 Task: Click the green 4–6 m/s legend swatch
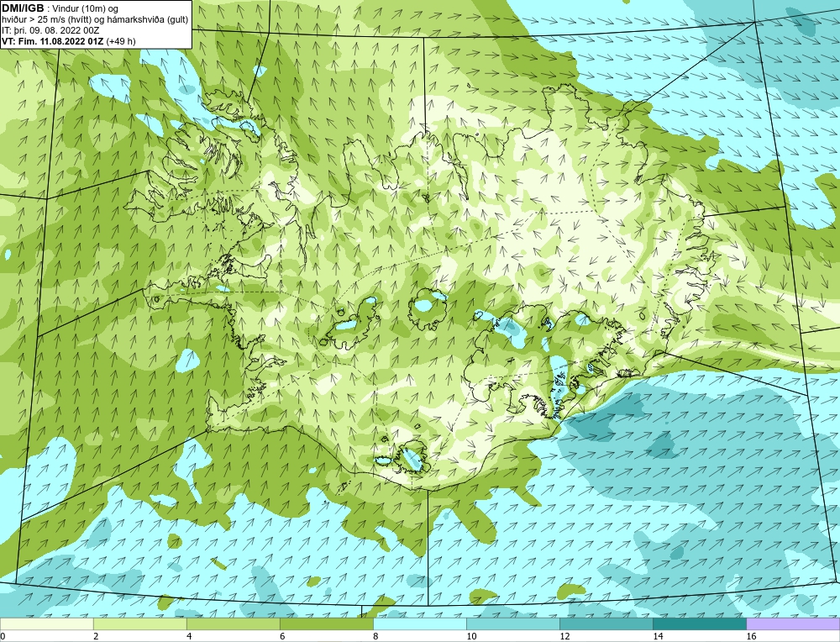[x=233, y=624]
